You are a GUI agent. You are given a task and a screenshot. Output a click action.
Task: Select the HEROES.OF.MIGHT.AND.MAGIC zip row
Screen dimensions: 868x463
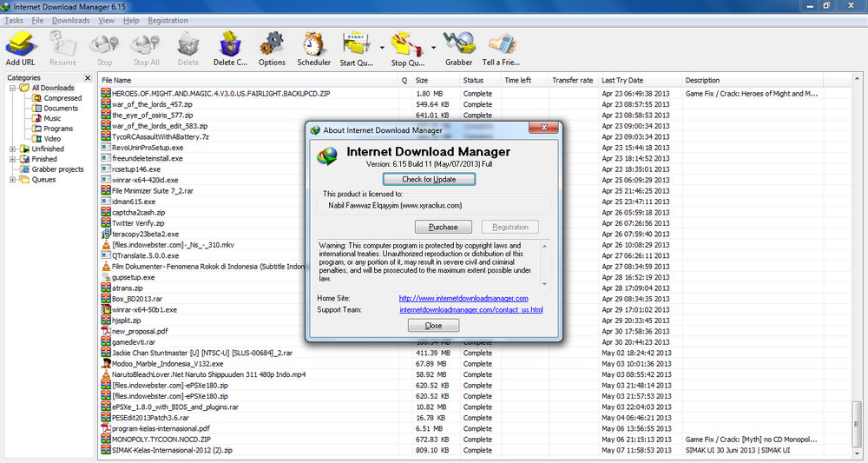click(x=475, y=94)
